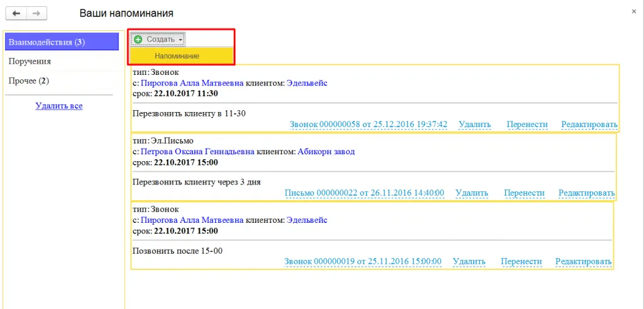Open Письмо 000000022 от 26.11.2016 link

(x=364, y=193)
